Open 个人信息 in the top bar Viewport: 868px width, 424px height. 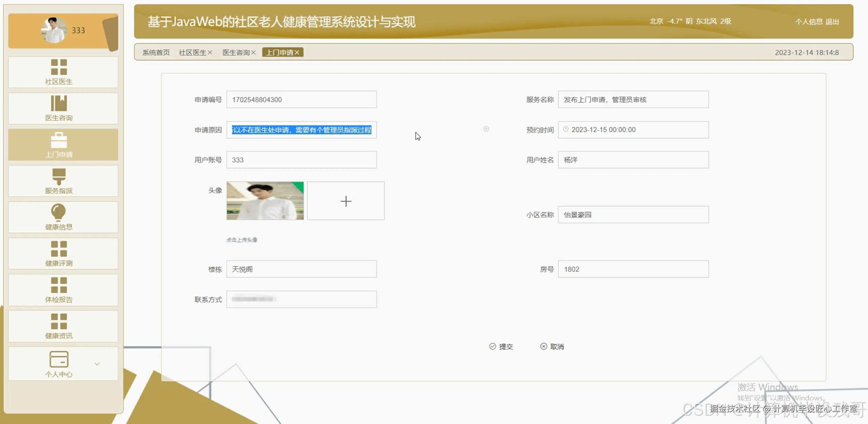click(x=809, y=21)
